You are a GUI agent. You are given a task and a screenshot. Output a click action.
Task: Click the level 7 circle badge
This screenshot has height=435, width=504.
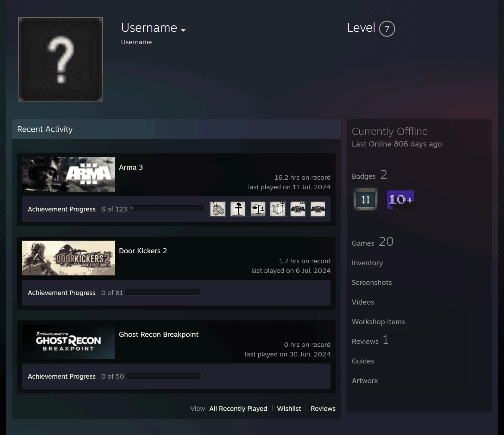[x=387, y=29]
